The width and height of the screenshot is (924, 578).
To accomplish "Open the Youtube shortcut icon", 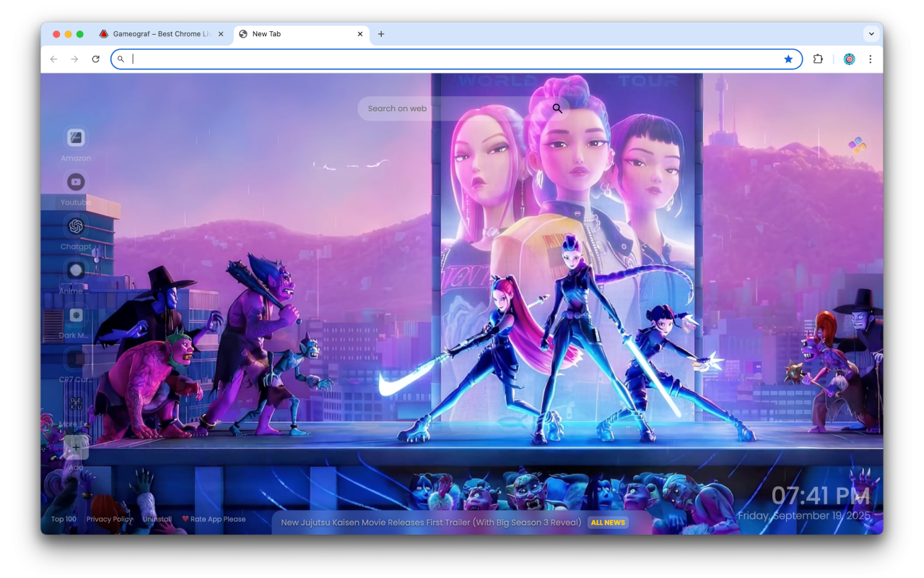I will [x=76, y=182].
